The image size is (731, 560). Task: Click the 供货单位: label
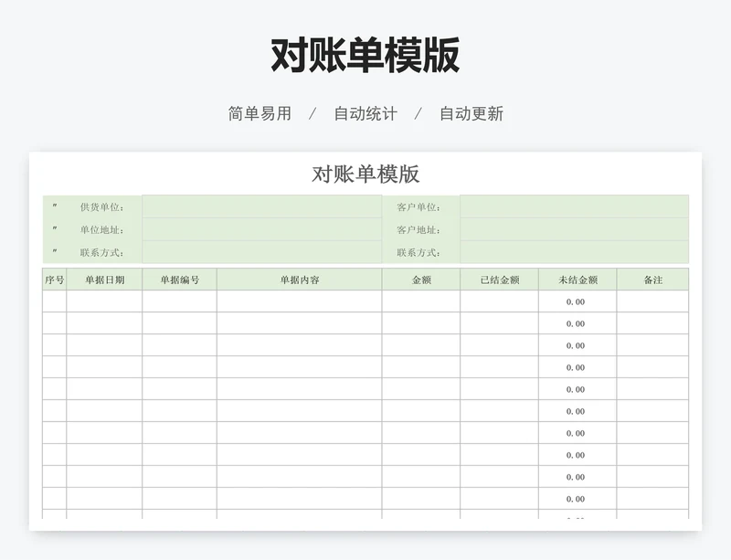click(x=102, y=207)
